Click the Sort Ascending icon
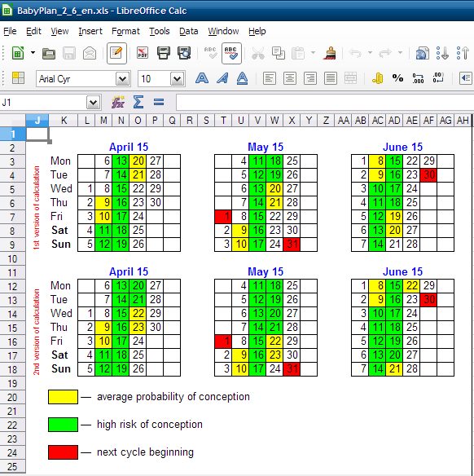Image resolution: width=474 pixels, height=476 pixels. (442, 53)
